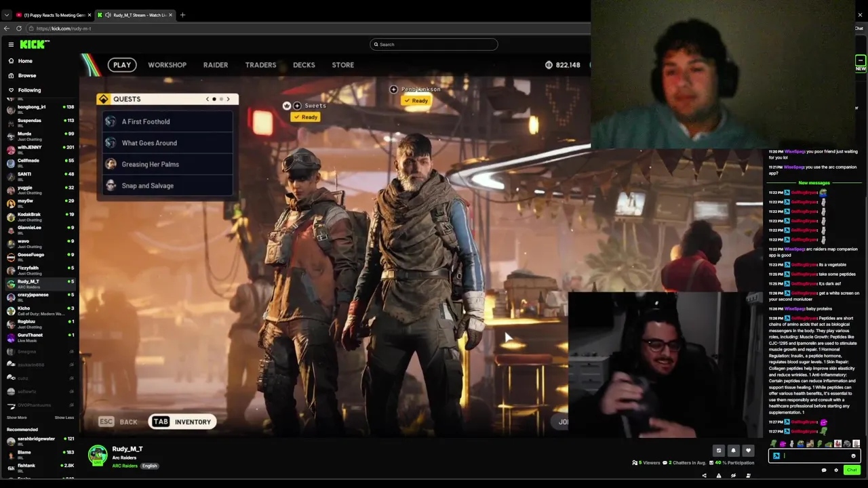
Task: Click Penb_Linkson Ready badge
Action: [x=416, y=101]
